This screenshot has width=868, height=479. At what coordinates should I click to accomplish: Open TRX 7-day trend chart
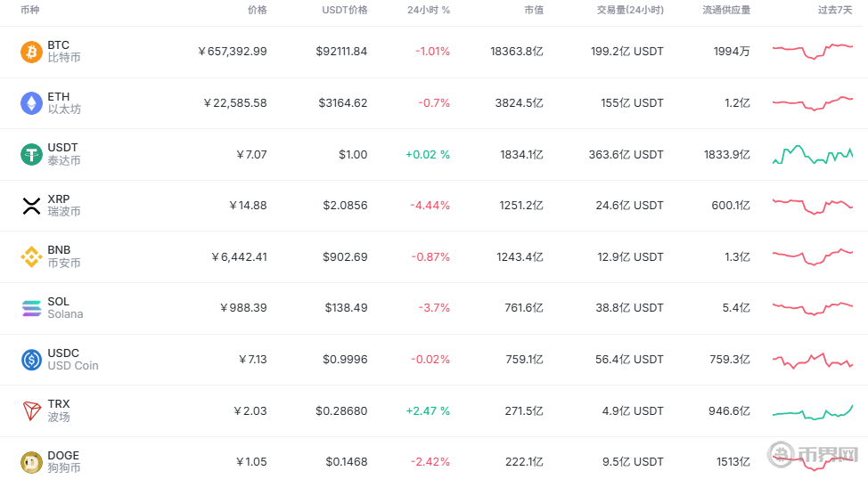[812, 412]
